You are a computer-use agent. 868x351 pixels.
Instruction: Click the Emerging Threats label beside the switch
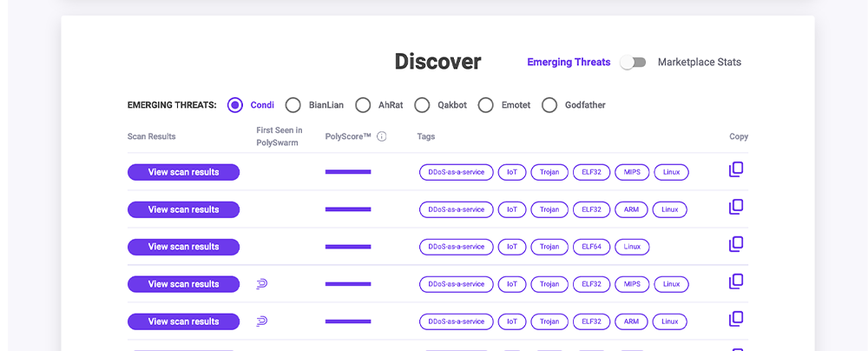click(x=569, y=62)
